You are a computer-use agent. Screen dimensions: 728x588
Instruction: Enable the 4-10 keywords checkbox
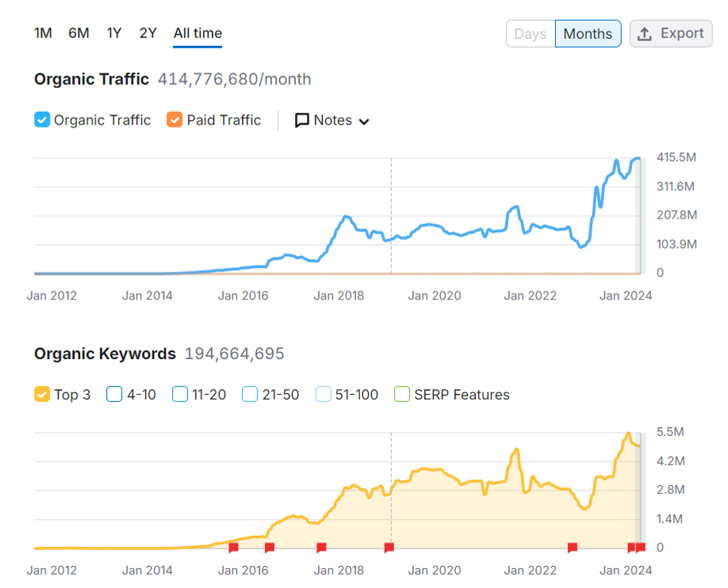pos(114,395)
